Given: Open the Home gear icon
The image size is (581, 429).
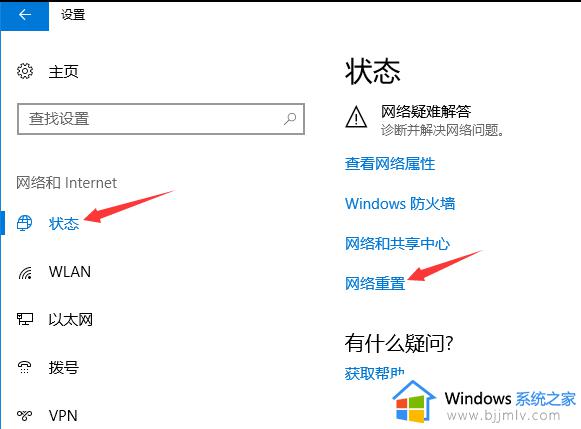Looking at the screenshot, I should pos(25,71).
